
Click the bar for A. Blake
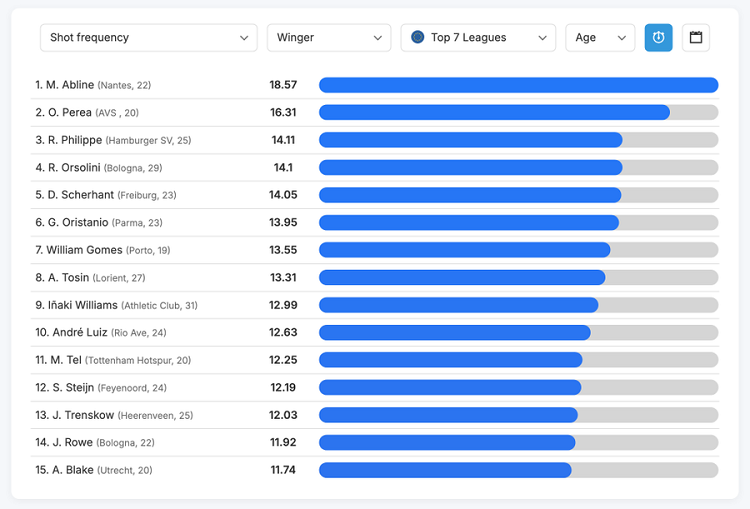point(518,470)
